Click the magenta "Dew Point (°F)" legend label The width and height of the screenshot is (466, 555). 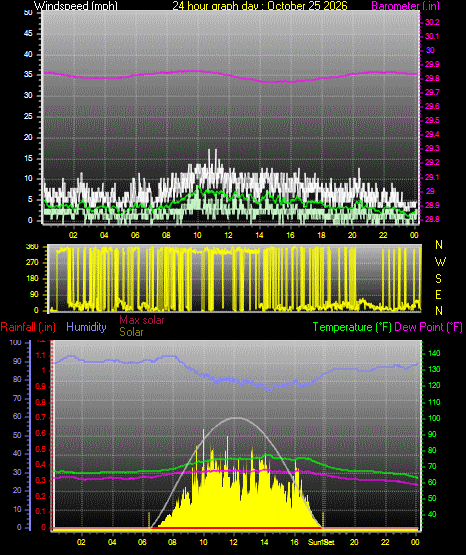(428, 327)
